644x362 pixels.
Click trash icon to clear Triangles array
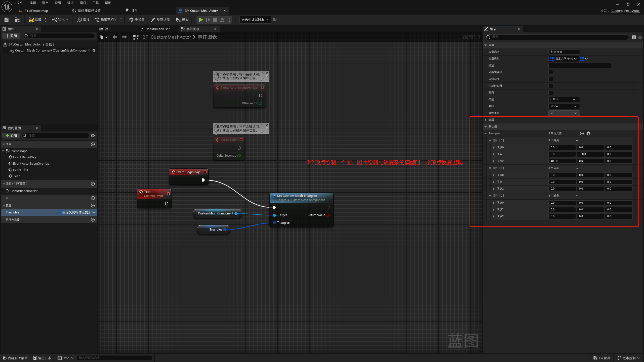point(588,133)
